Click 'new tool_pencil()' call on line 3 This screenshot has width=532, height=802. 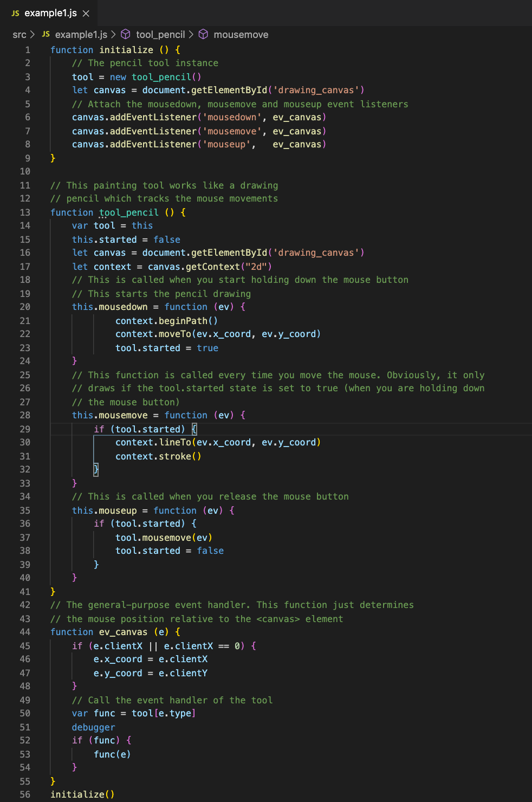click(155, 77)
